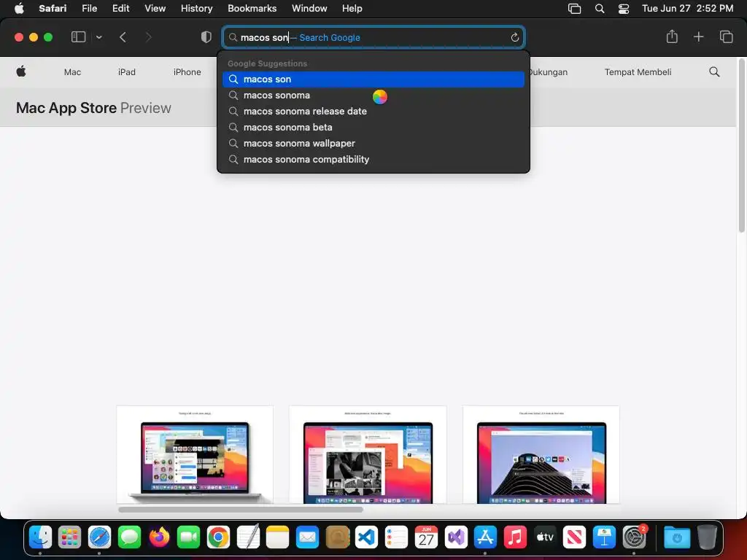Open the privacy report shield icon
Screen dimensions: 747x560
(206, 37)
